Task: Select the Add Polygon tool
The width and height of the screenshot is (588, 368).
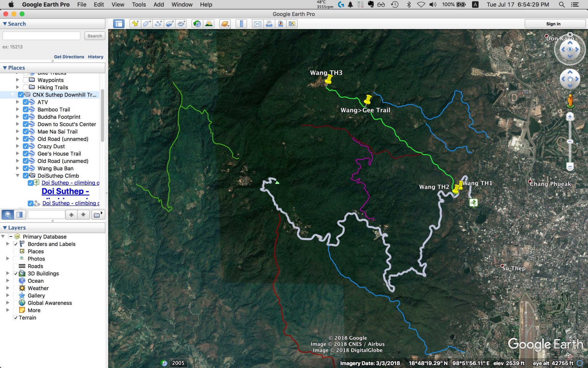Action: tap(147, 24)
